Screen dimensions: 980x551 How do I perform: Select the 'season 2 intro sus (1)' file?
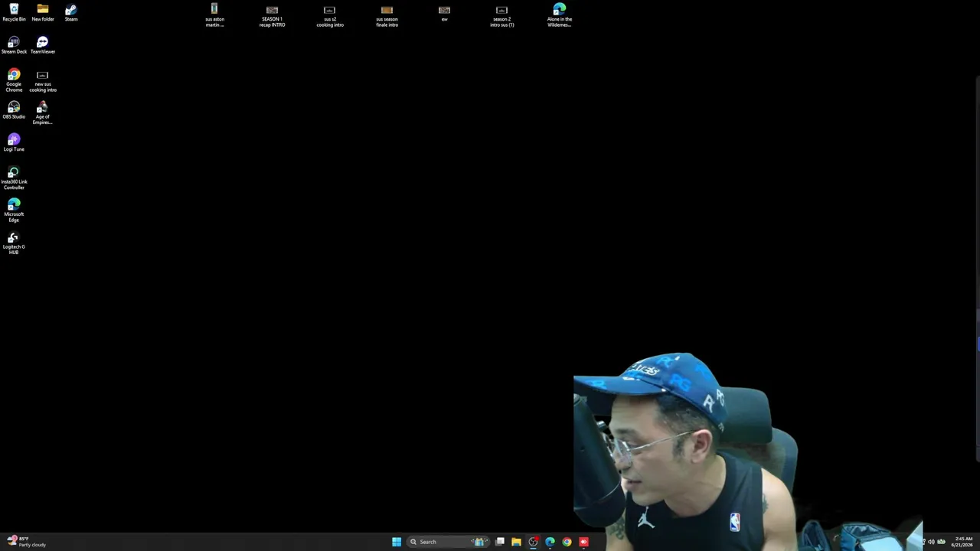[x=501, y=15]
